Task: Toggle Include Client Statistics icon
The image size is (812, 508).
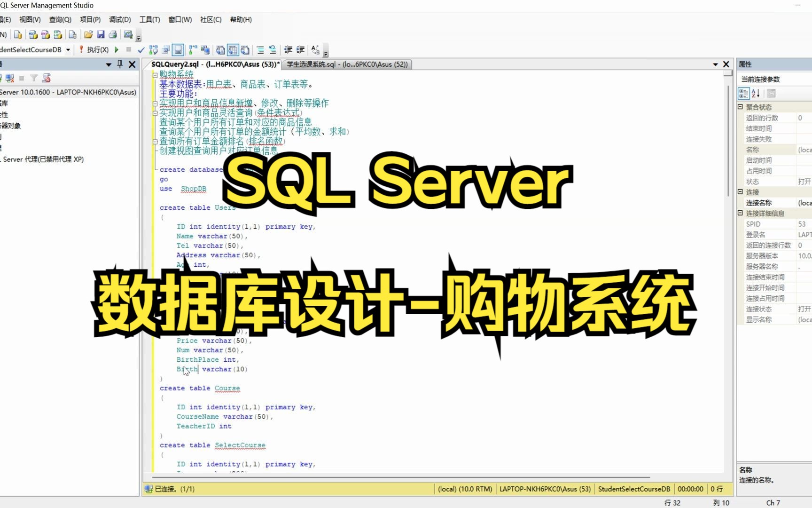Action: [x=205, y=50]
